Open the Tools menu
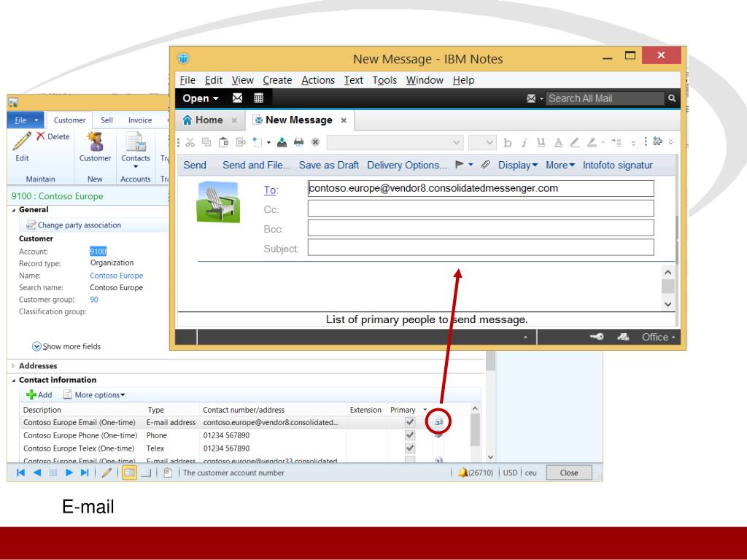Image resolution: width=747 pixels, height=560 pixels. pos(384,80)
